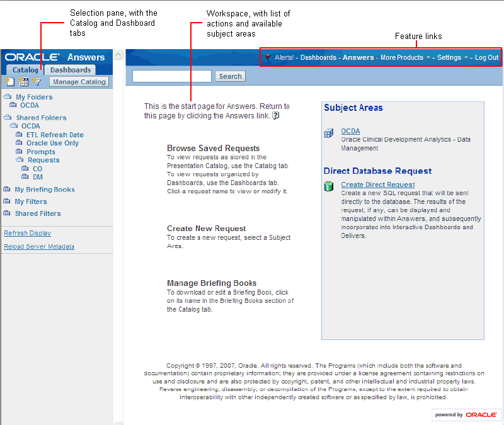
Task: Click the Shared Folders folder icon
Action: (8, 117)
